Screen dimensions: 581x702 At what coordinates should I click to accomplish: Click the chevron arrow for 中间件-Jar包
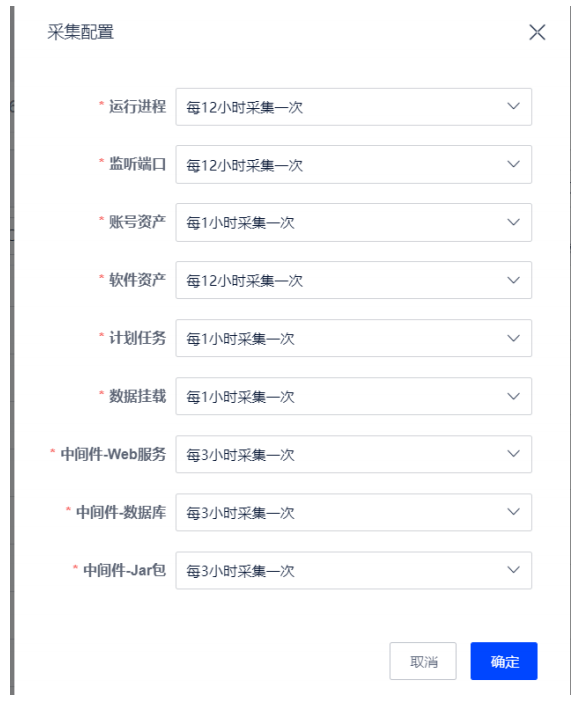pos(513,570)
